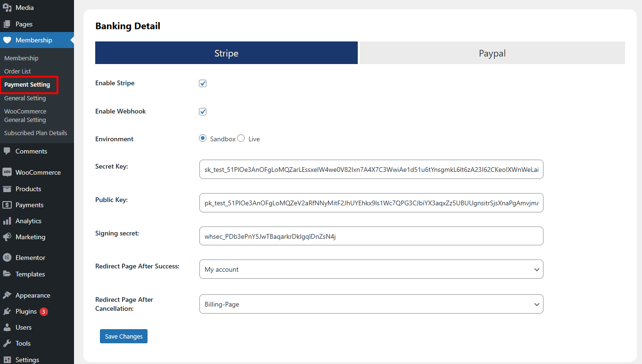This screenshot has width=642, height=364.
Task: Click the Save Changes button
Action: 123,336
